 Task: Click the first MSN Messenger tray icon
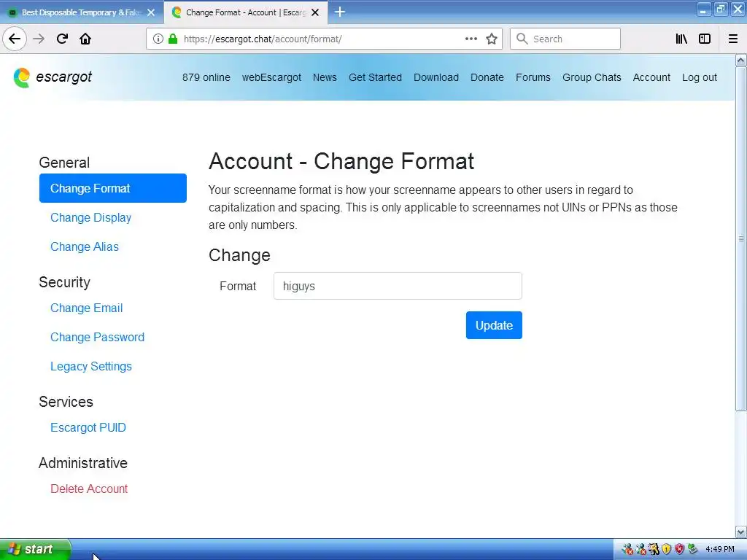[x=628, y=549]
